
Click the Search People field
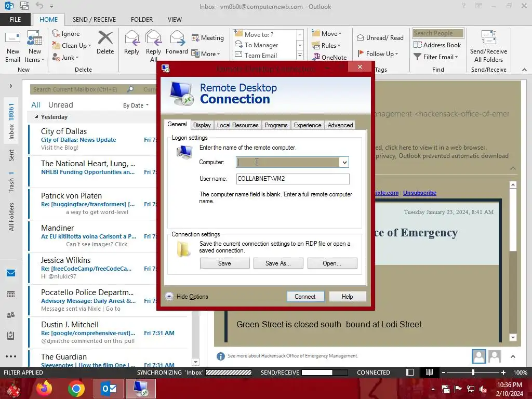(x=438, y=33)
